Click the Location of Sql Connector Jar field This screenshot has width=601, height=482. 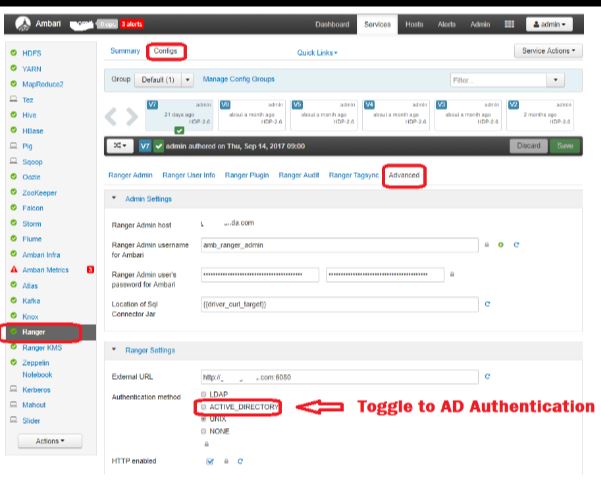coord(339,304)
